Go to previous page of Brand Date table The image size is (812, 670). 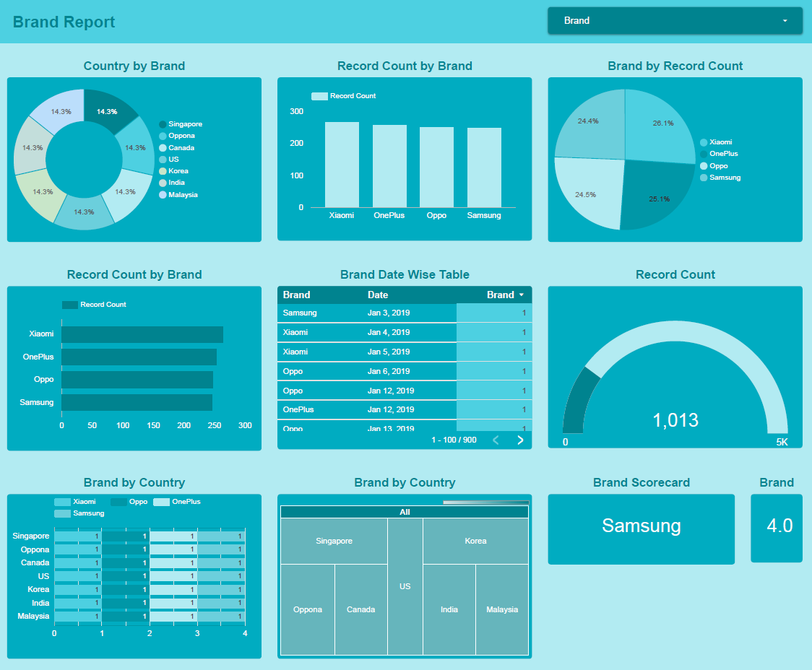click(x=496, y=440)
